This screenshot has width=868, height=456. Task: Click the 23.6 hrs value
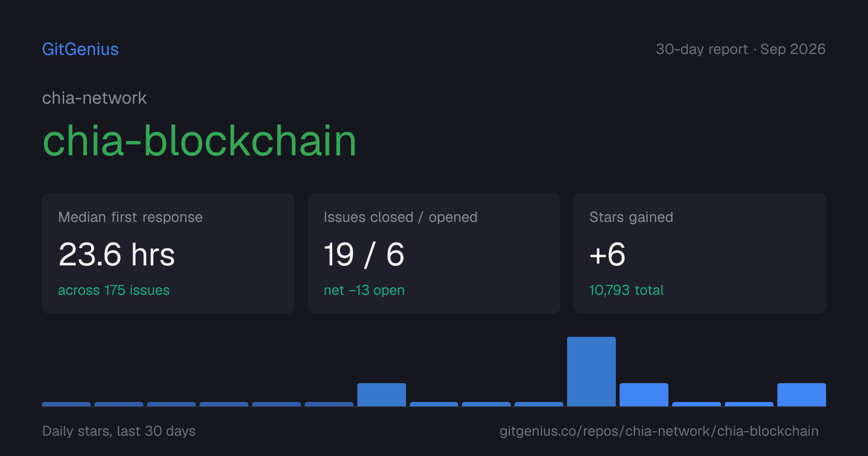pyautogui.click(x=117, y=254)
